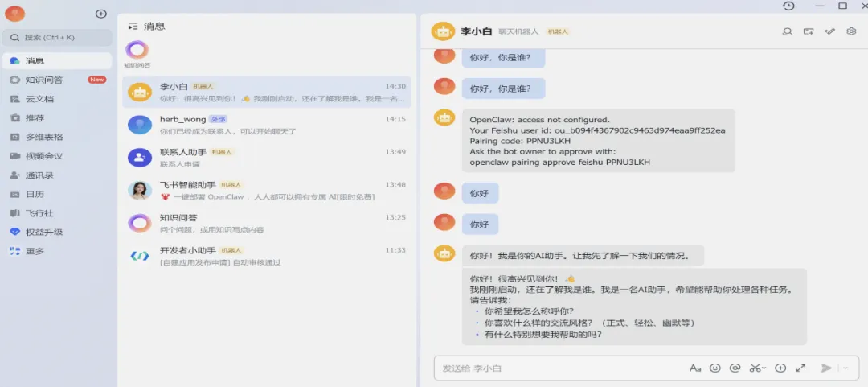
Task: Open the 飞书智能助手 conversation
Action: (x=267, y=190)
